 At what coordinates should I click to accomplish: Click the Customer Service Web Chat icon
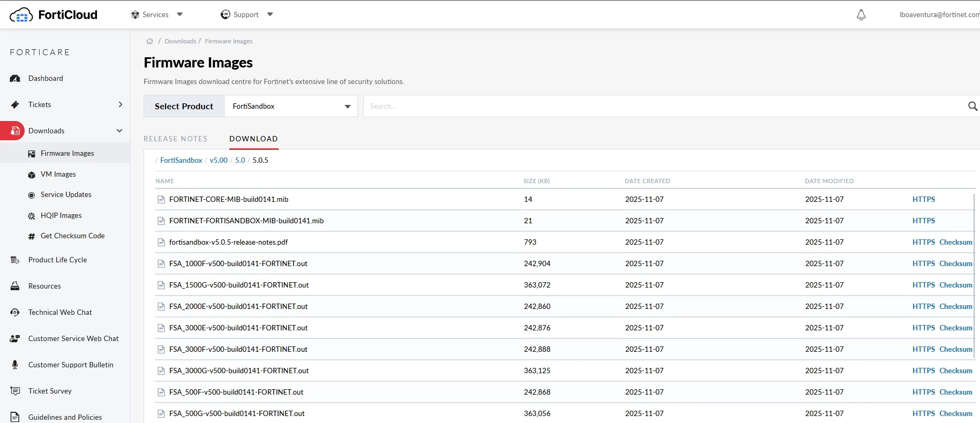(15, 338)
